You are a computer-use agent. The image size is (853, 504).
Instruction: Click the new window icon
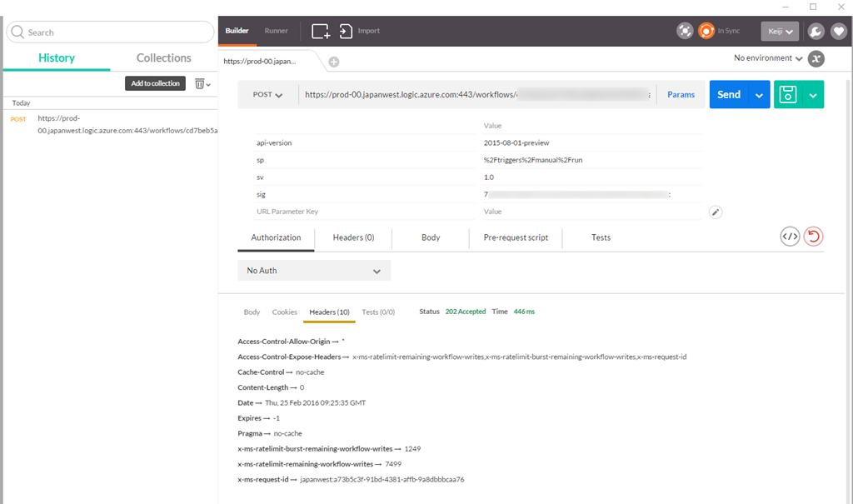point(321,32)
